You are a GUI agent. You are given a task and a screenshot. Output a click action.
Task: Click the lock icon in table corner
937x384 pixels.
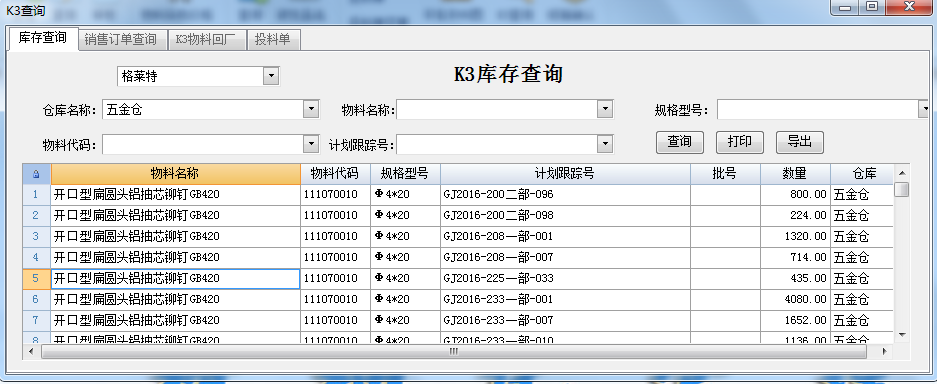[x=36, y=174]
